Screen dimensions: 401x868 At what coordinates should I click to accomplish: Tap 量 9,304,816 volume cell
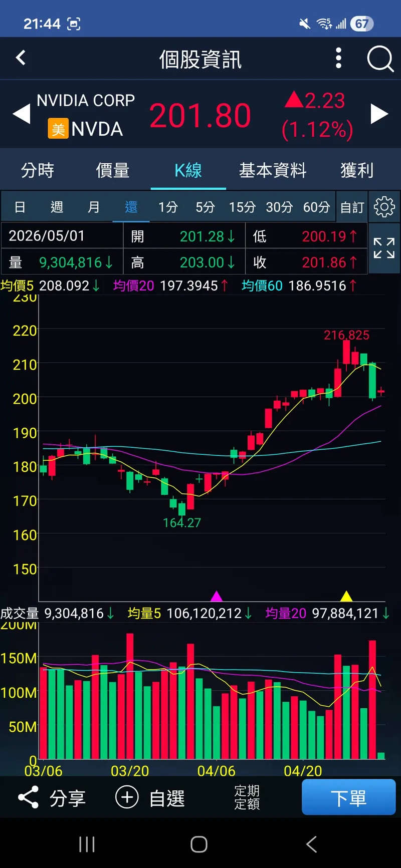(x=62, y=262)
